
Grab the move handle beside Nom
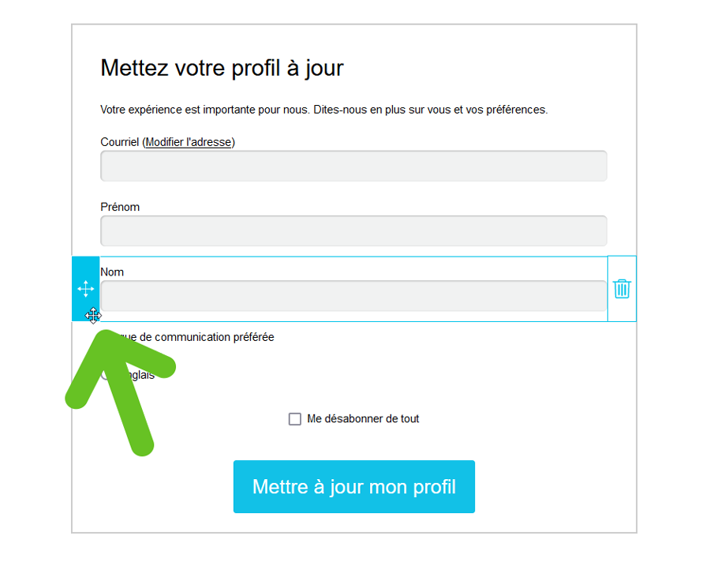(x=85, y=289)
